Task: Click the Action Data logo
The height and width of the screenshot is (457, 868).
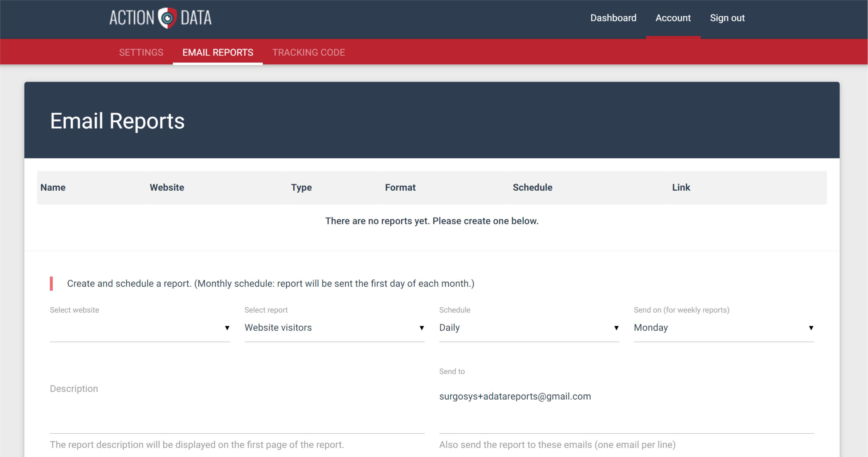Action: point(161,18)
